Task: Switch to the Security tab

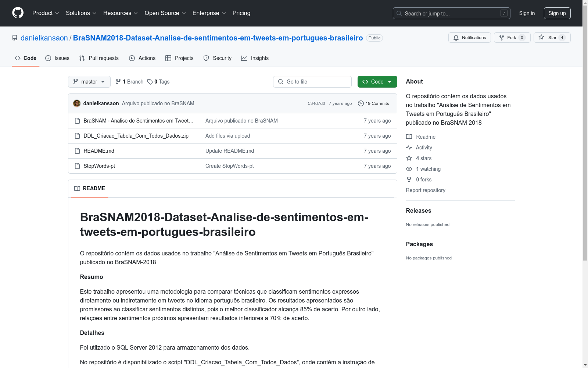Action: point(218,58)
